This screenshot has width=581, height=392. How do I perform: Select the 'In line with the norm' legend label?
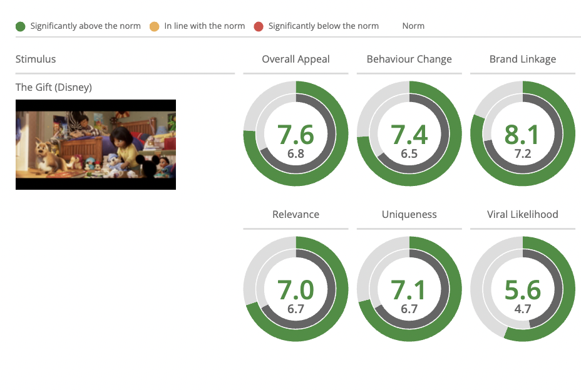(205, 26)
